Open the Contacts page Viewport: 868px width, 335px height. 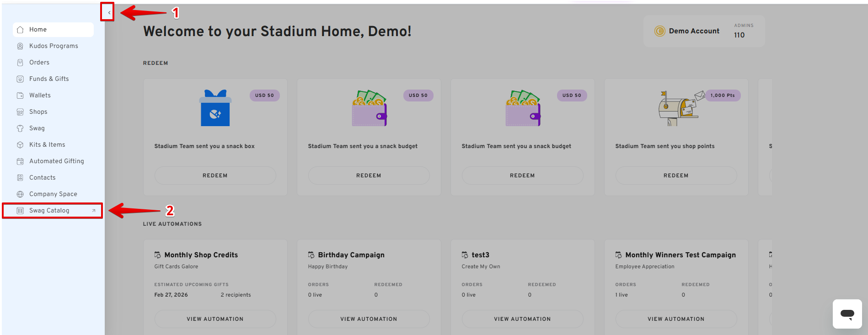tap(42, 178)
